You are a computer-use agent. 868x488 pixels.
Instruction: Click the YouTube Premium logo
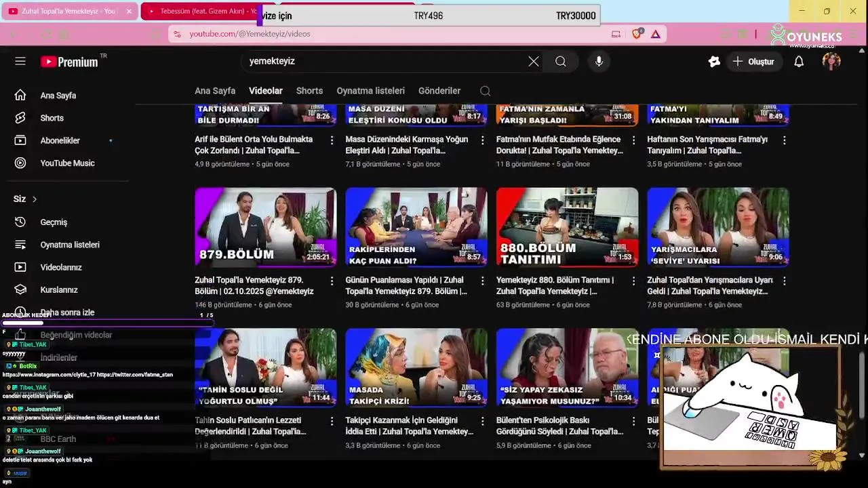click(69, 62)
